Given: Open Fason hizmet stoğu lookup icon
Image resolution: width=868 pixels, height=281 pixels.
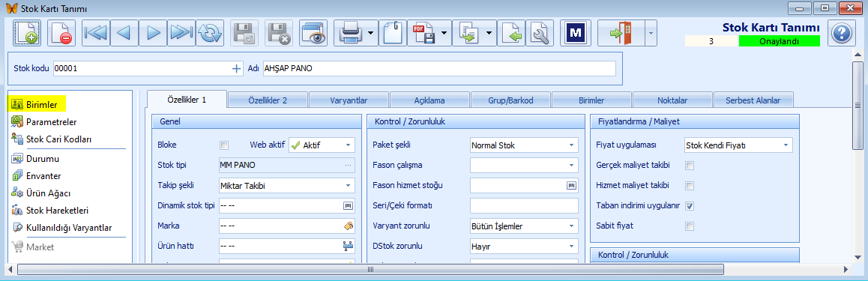Looking at the screenshot, I should [572, 185].
